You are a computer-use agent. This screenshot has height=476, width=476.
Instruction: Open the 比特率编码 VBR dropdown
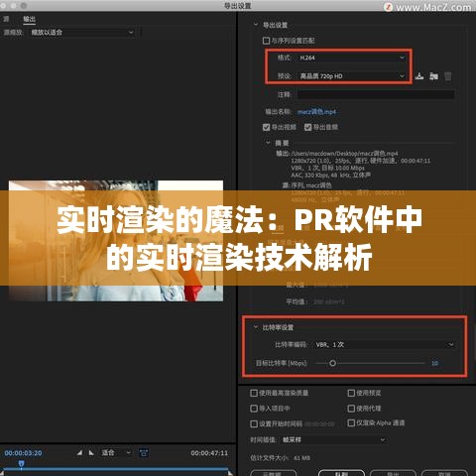pos(384,345)
